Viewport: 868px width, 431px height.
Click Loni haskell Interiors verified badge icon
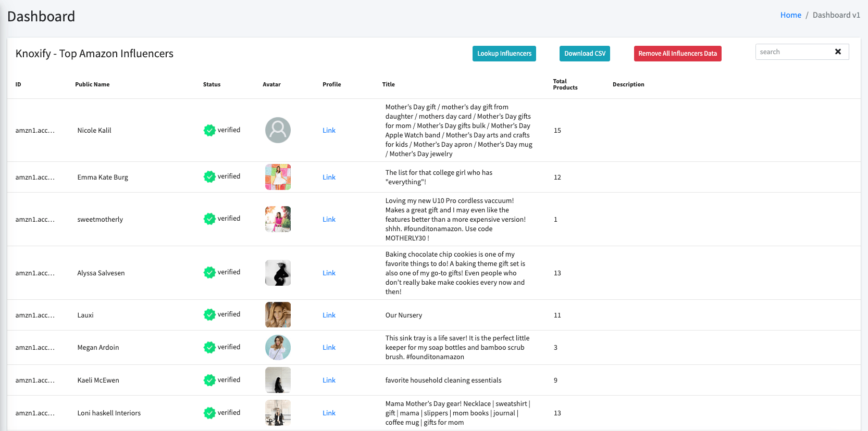coord(209,413)
